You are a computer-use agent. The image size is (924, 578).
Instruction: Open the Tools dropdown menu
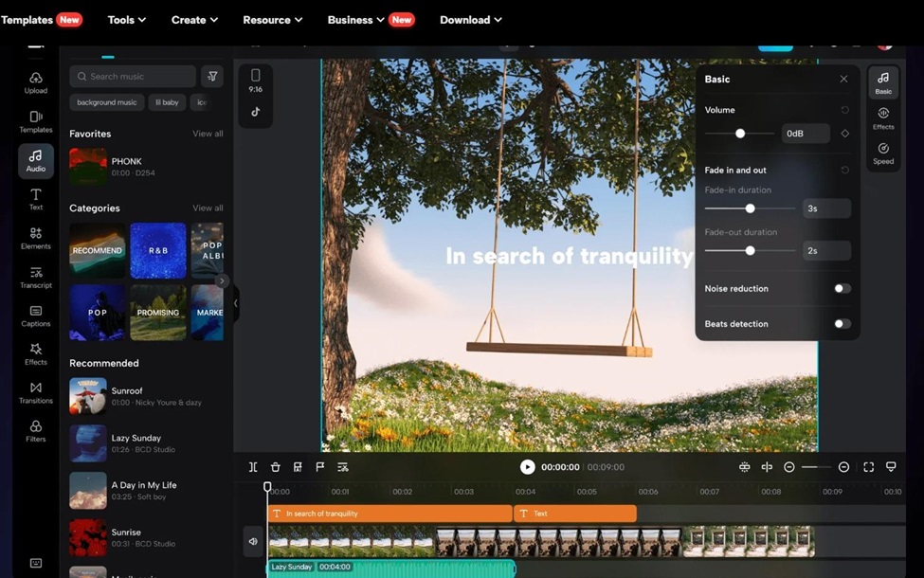126,19
